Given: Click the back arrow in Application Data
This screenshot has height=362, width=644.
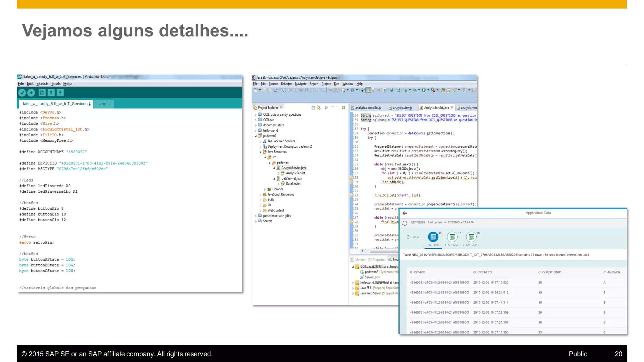Looking at the screenshot, I should [405, 213].
